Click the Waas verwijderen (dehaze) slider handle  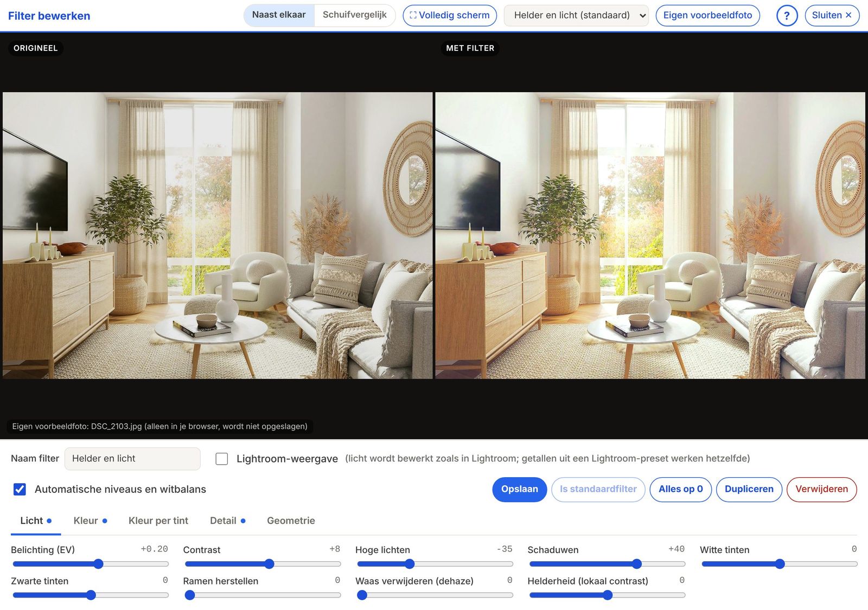point(362,595)
